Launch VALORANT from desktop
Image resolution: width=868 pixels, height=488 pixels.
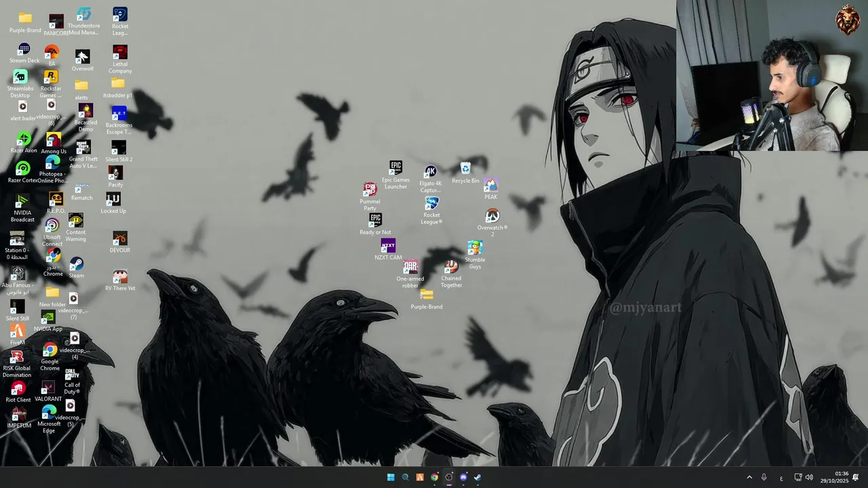48,392
